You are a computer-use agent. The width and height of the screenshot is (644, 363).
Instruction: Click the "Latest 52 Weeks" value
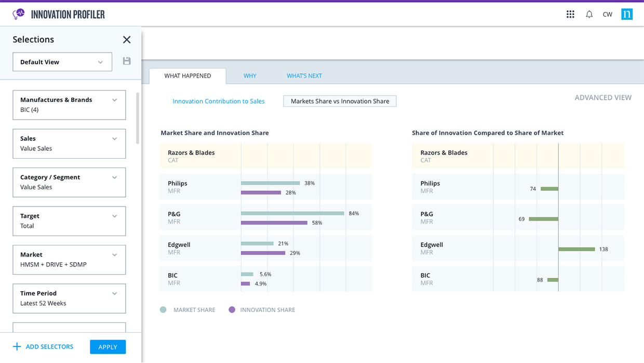[43, 303]
